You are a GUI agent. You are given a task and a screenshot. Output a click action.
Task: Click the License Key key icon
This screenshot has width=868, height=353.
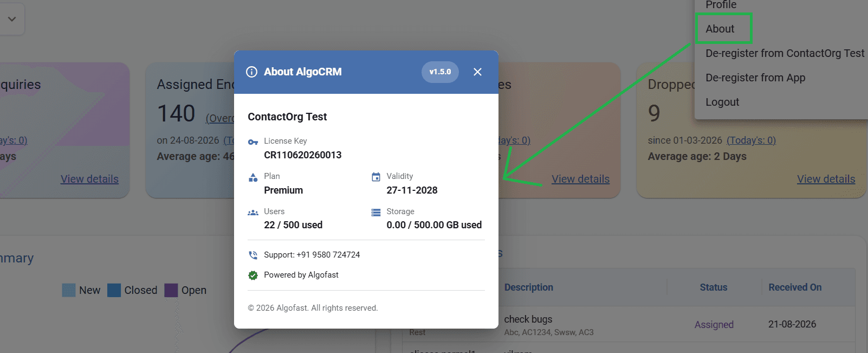coord(253,142)
